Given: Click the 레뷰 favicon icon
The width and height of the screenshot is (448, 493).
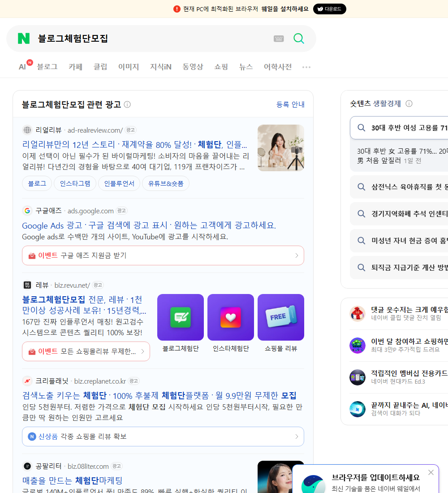Looking at the screenshot, I should (x=27, y=285).
